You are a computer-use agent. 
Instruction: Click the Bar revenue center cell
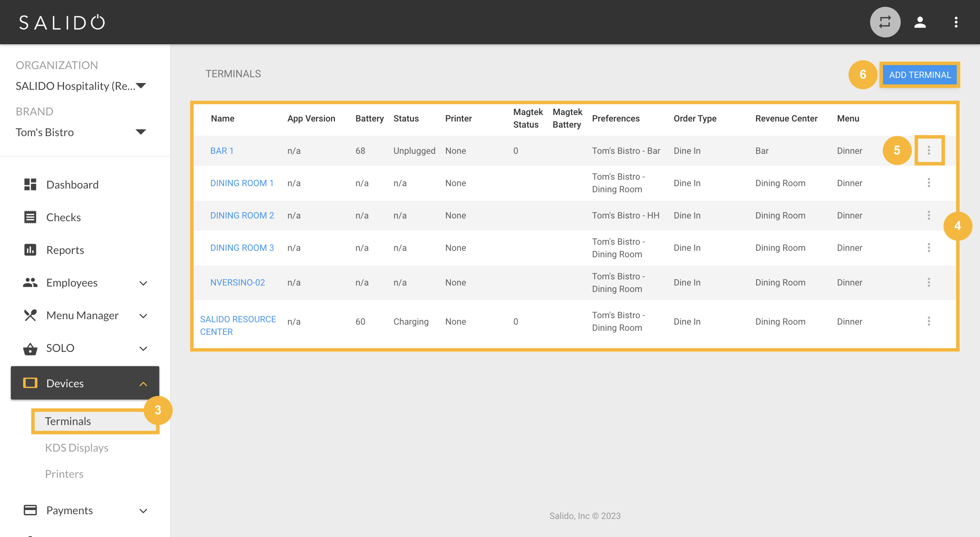tap(762, 151)
